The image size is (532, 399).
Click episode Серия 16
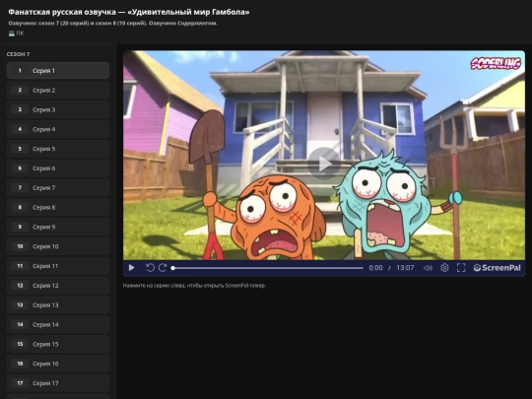click(58, 364)
